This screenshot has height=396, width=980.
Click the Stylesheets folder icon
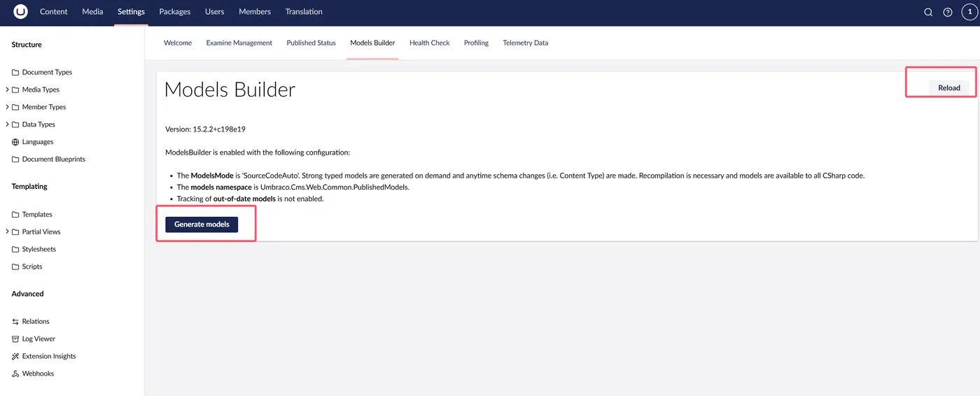coord(15,249)
